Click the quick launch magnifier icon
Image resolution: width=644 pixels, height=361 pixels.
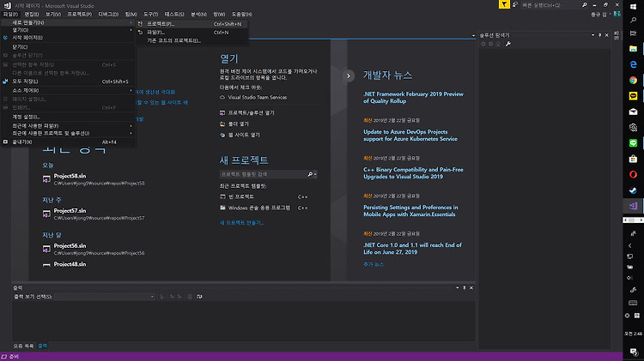pyautogui.click(x=585, y=5)
